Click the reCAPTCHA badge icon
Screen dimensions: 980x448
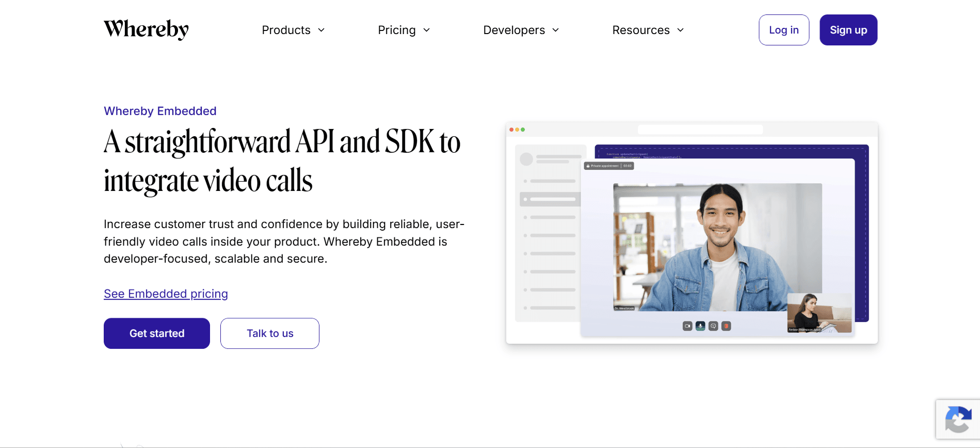coord(958,419)
